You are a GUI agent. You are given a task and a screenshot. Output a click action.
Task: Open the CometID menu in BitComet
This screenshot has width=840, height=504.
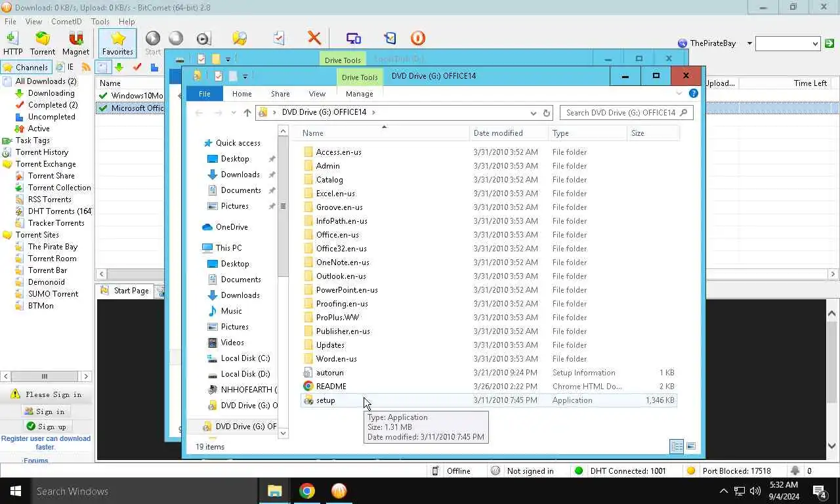point(66,22)
